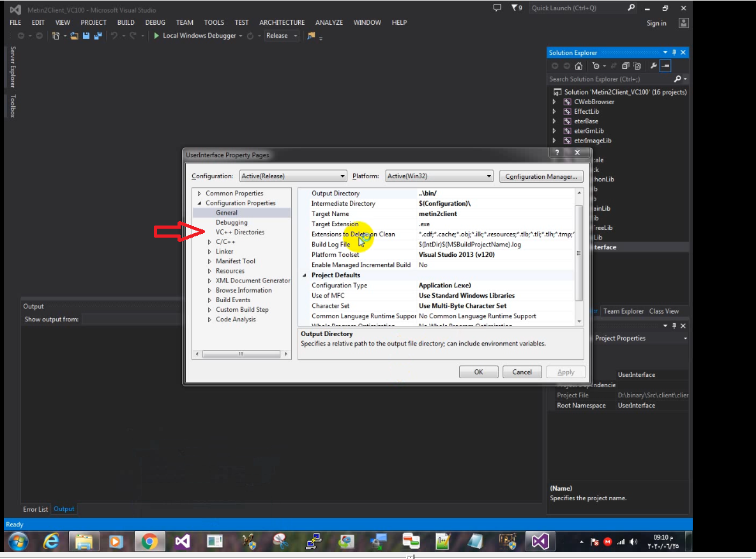This screenshot has height=559, width=756.
Task: Open Internet Explorer from the taskbar
Action: [51, 542]
